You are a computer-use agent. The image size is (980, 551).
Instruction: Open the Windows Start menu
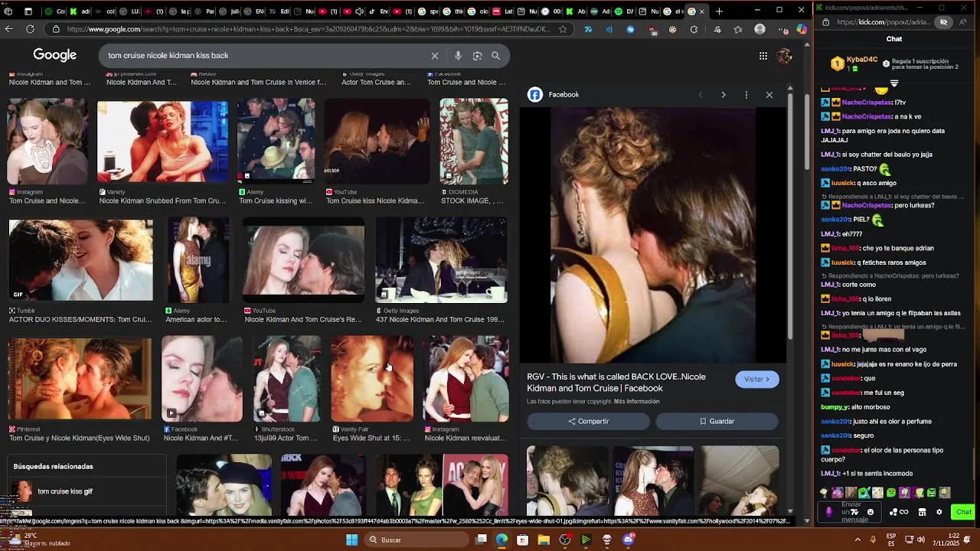pos(351,540)
